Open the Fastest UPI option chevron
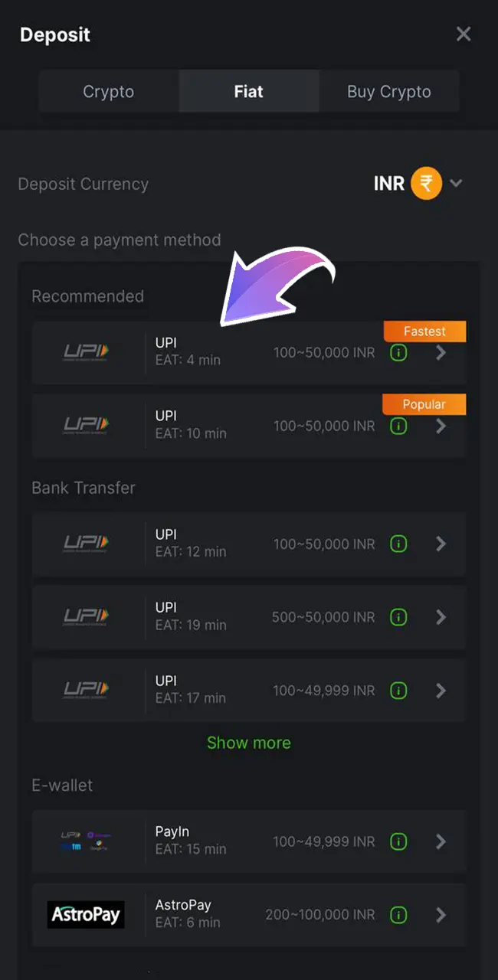The image size is (498, 980). tap(441, 353)
